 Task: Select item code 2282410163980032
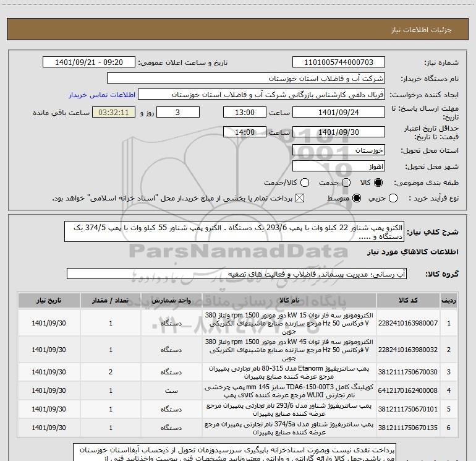point(408,350)
